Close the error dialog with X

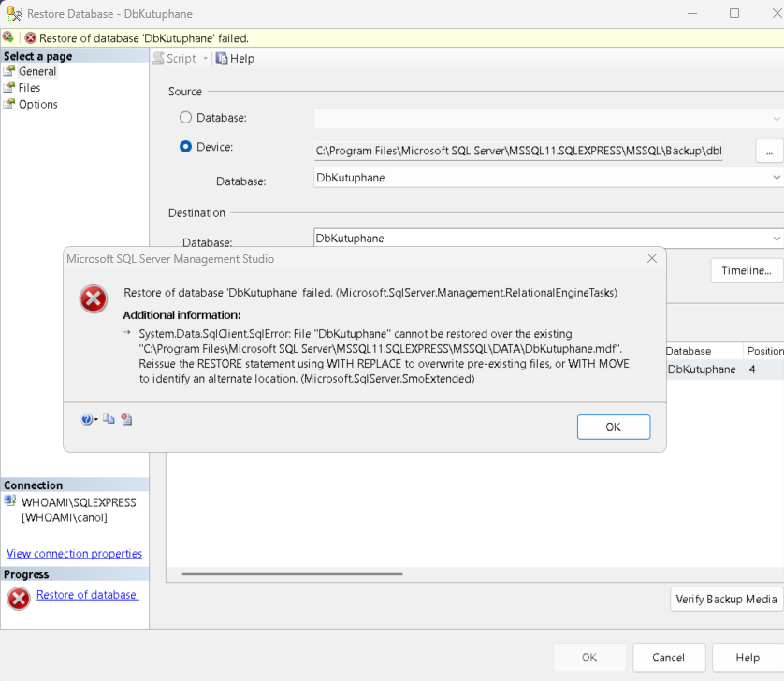pos(652,258)
